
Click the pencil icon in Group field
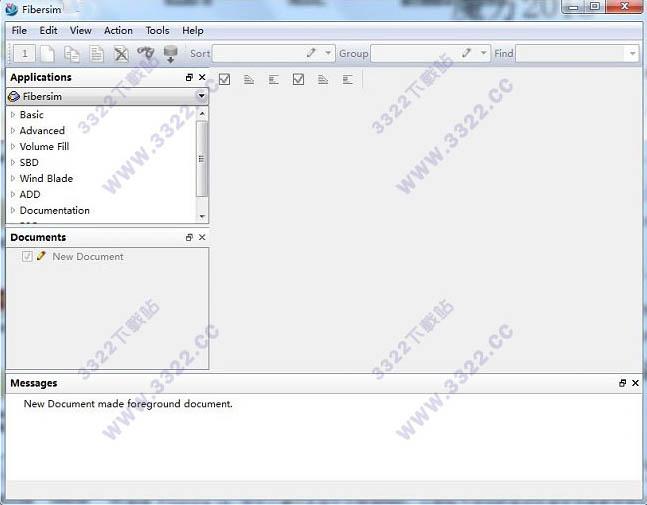(x=466, y=53)
